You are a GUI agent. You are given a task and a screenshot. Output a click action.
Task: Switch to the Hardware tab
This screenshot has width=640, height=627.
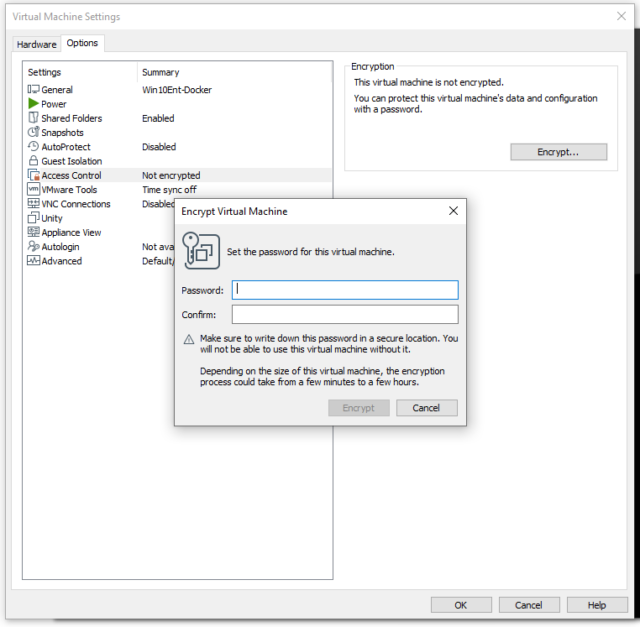pyautogui.click(x=37, y=44)
